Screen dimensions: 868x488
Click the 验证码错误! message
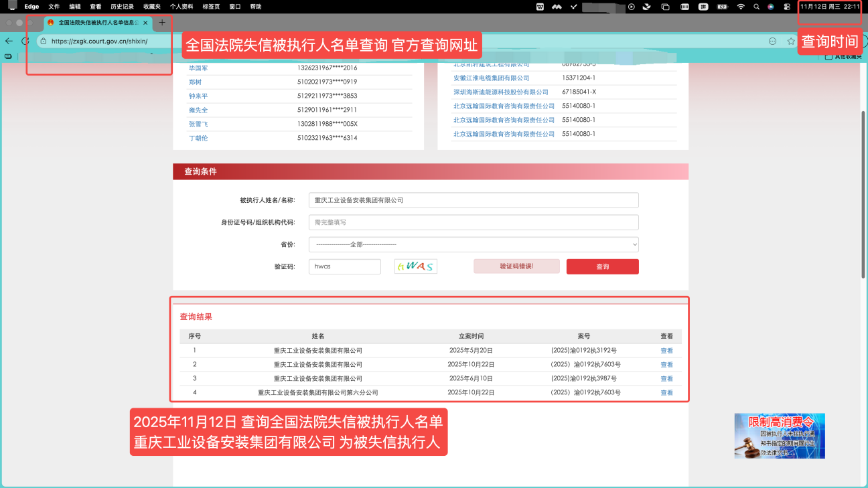(x=516, y=266)
